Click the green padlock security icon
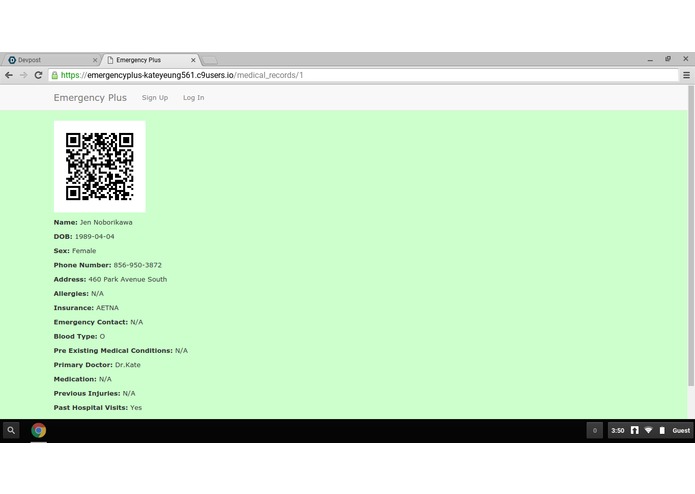Viewport: 695px width, 494px height. 55,75
